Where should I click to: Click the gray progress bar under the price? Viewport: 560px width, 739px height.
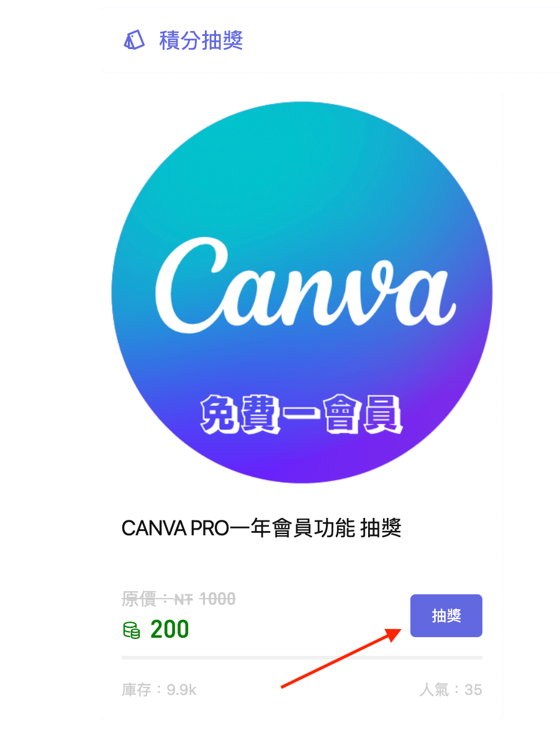302,657
